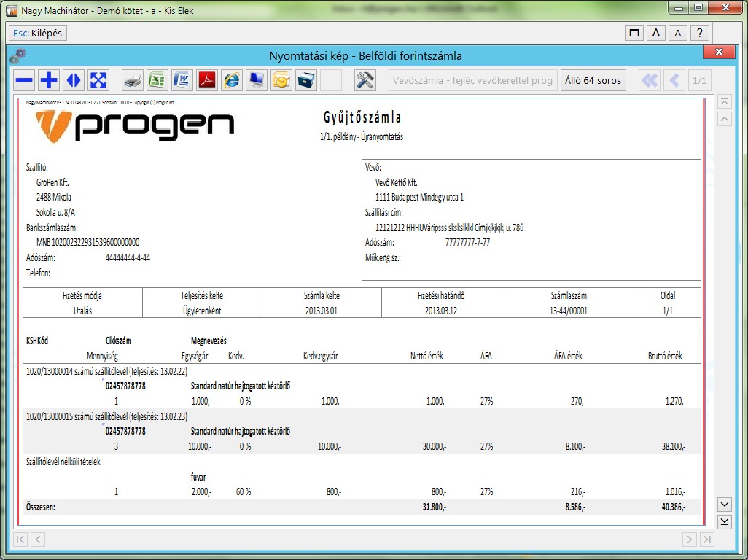Open invoice in Internet Explorer
This screenshot has width=748, height=560.
[x=232, y=80]
